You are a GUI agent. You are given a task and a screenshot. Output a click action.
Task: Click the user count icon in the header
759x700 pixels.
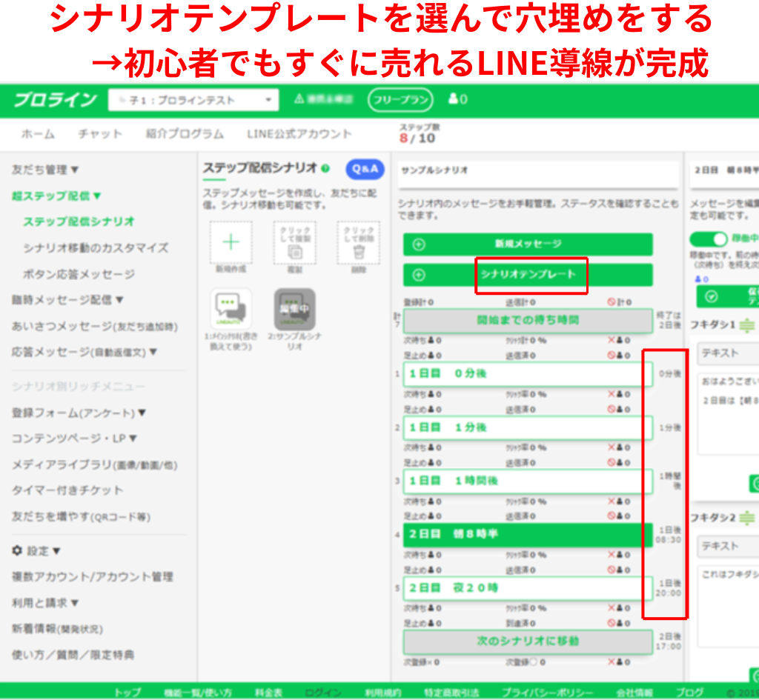click(453, 99)
